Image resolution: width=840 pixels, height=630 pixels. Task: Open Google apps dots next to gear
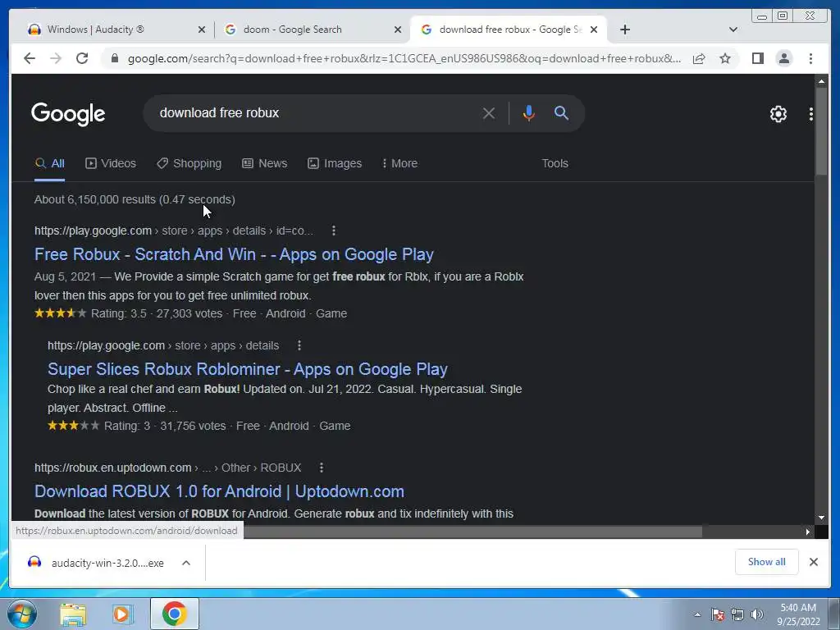tap(810, 113)
